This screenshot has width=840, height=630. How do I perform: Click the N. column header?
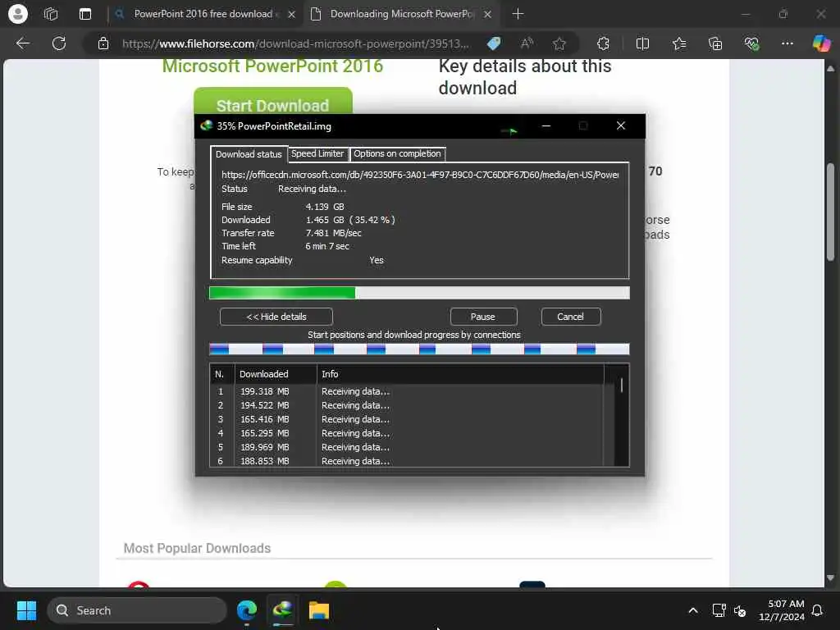(x=220, y=374)
